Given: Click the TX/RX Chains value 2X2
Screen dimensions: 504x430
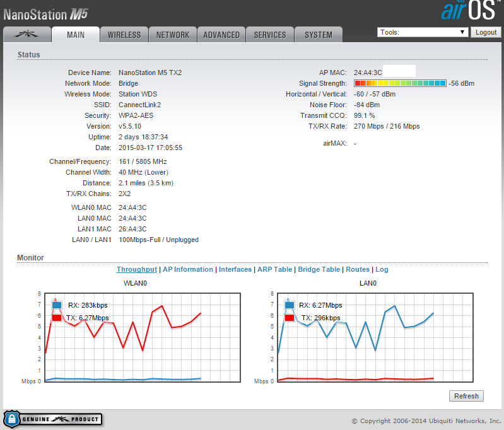Looking at the screenshot, I should pos(124,194).
